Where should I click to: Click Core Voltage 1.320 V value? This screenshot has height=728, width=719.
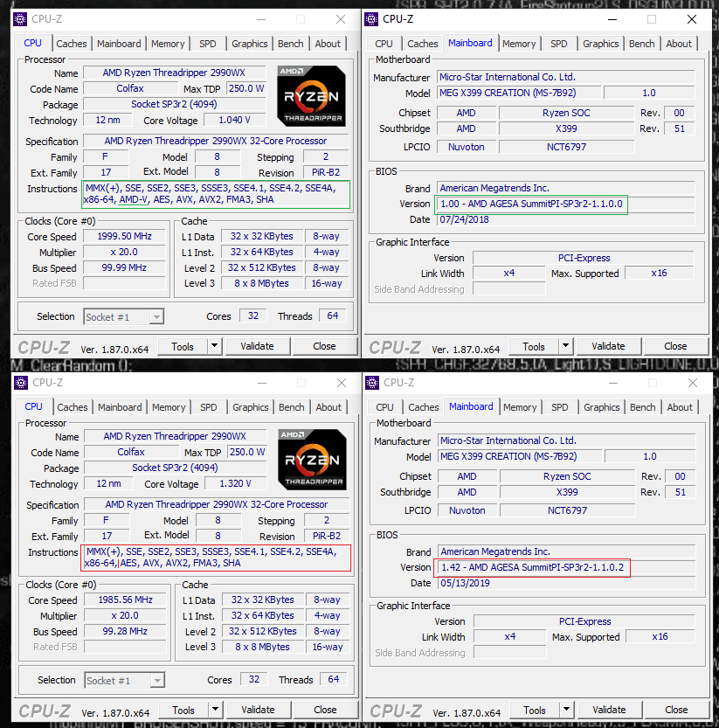click(x=235, y=484)
